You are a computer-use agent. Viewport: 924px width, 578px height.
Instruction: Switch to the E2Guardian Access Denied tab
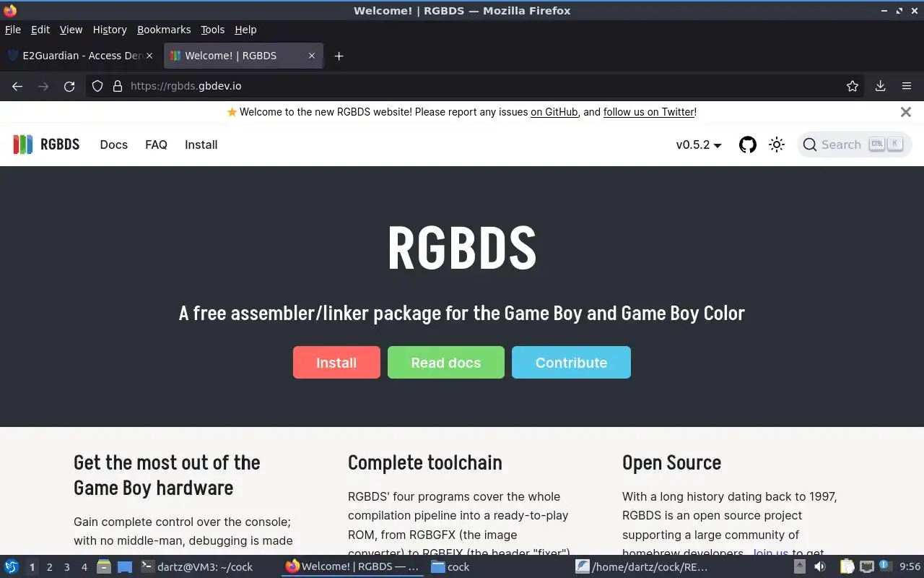coord(80,56)
